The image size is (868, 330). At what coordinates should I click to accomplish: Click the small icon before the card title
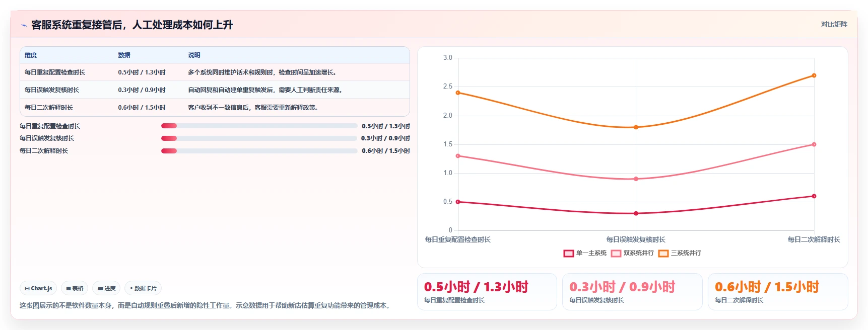click(x=24, y=25)
